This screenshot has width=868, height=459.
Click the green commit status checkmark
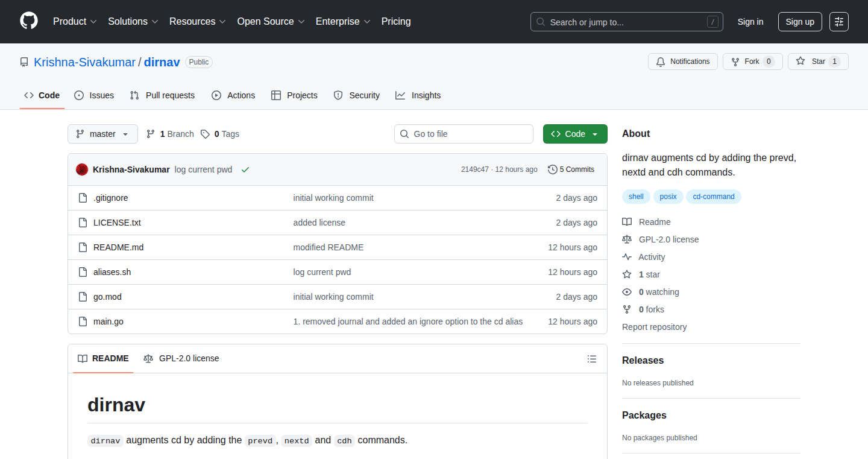245,169
